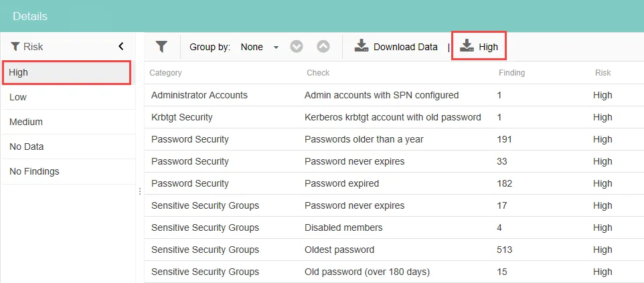
Task: Select the Passwords older than a year row
Action: (x=394, y=140)
